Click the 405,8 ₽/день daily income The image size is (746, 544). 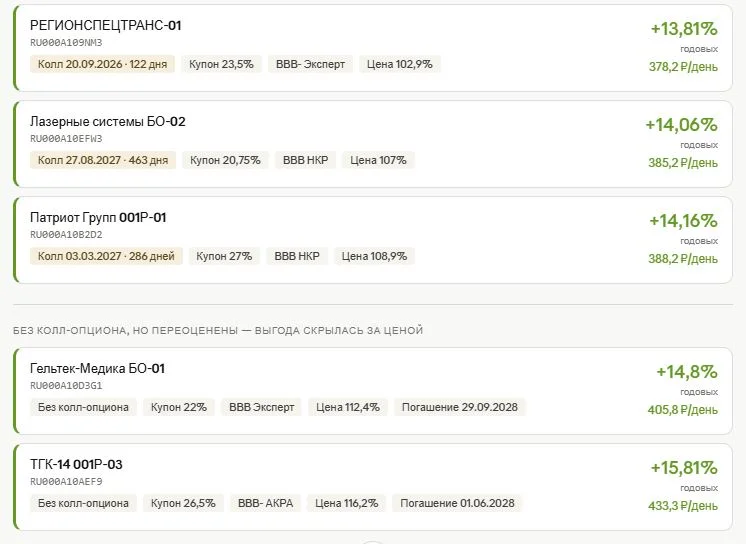[683, 410]
